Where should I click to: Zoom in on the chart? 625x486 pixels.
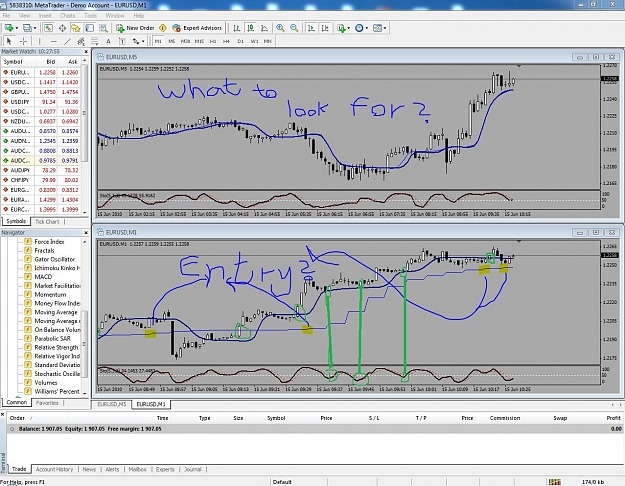[280, 28]
